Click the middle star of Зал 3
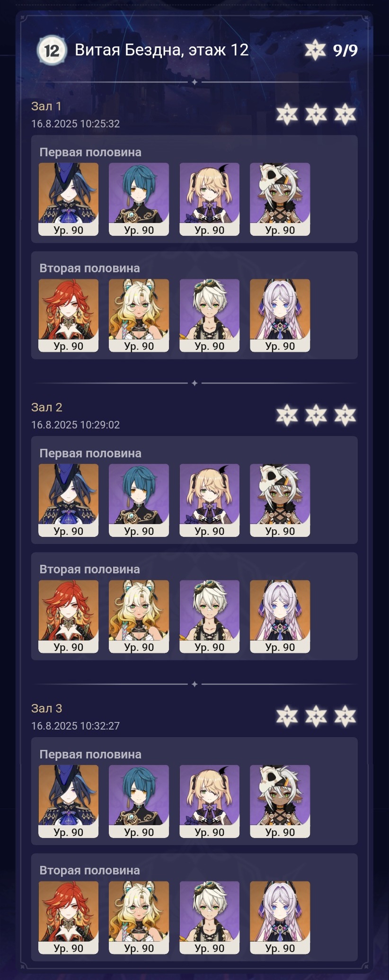Image resolution: width=389 pixels, height=980 pixels. pos(316,716)
